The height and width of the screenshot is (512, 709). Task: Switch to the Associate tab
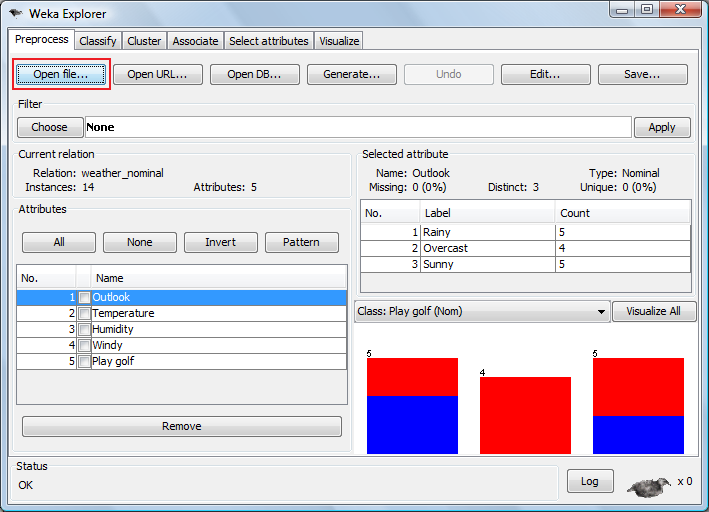click(x=195, y=41)
